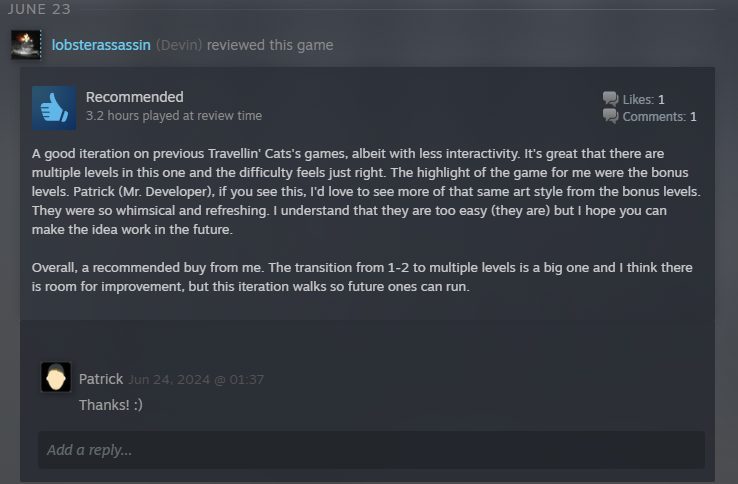
Task: Open Patrick's profile from comment name
Action: (101, 379)
